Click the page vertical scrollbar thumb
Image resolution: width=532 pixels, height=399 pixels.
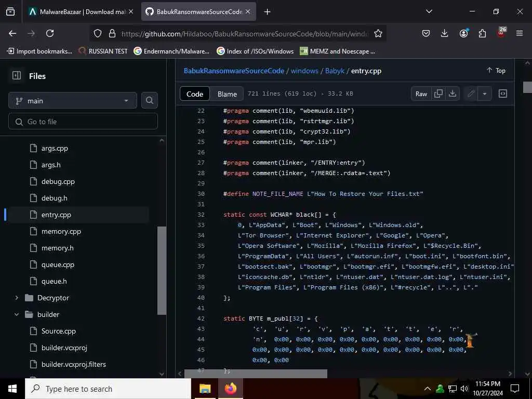tap(527, 87)
